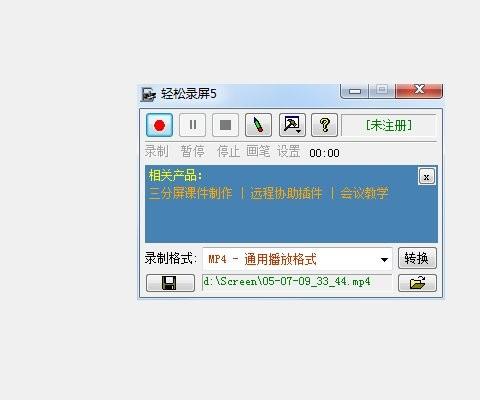Close the 轻松录屏5 window
Image resolution: width=480 pixels, height=400 pixels.
419,90
